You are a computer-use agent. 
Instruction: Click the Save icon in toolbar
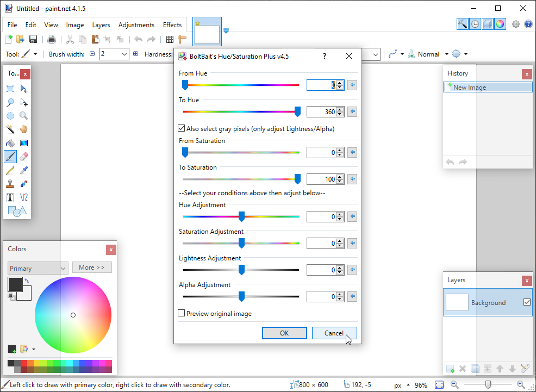point(33,39)
